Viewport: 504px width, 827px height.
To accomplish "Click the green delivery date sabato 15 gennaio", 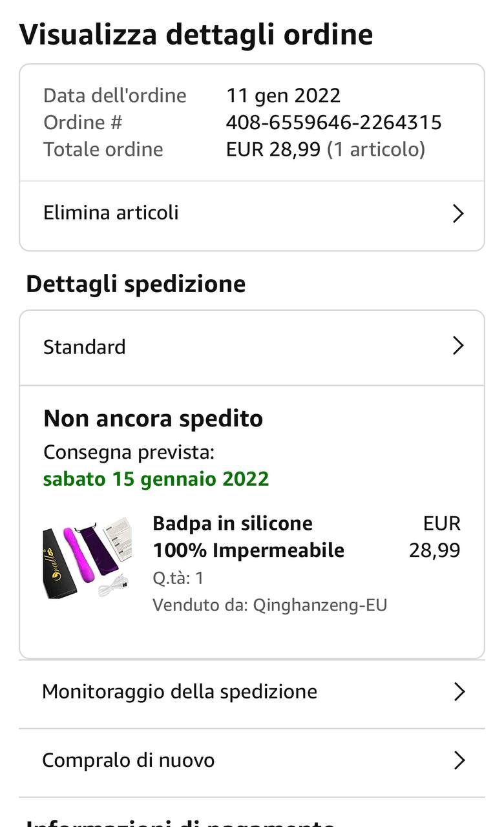I will click(x=156, y=479).
